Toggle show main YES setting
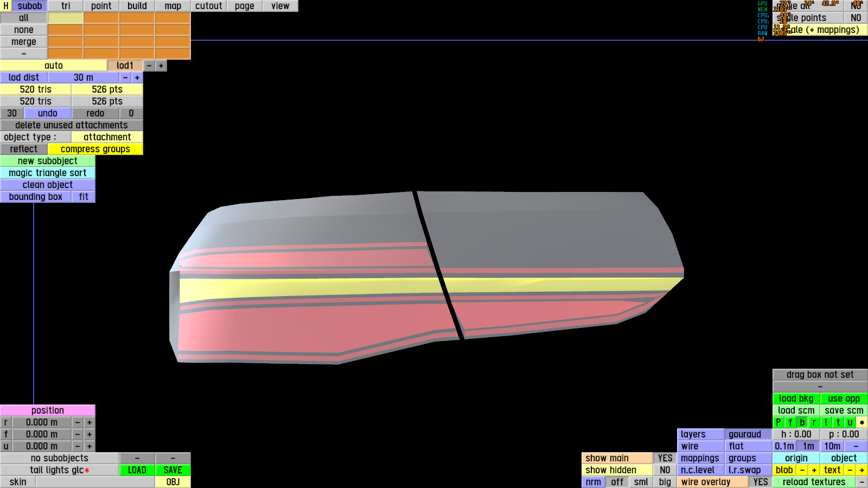The height and width of the screenshot is (488, 868). point(665,458)
